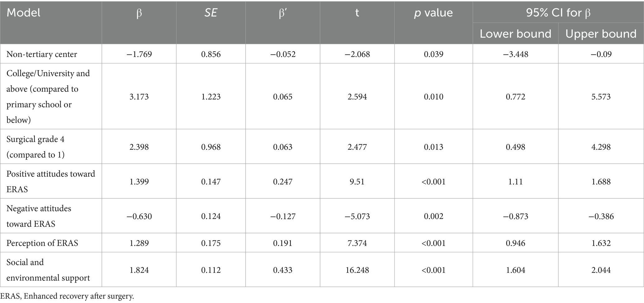Select the Non-tertiary center row label
The image size is (644, 303).
(x=42, y=54)
